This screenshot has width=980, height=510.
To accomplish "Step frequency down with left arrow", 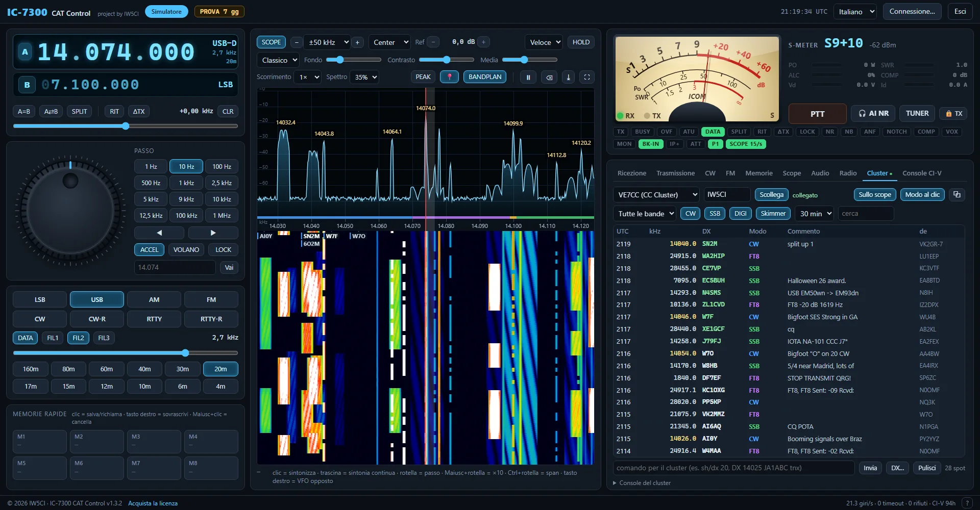I will click(159, 233).
